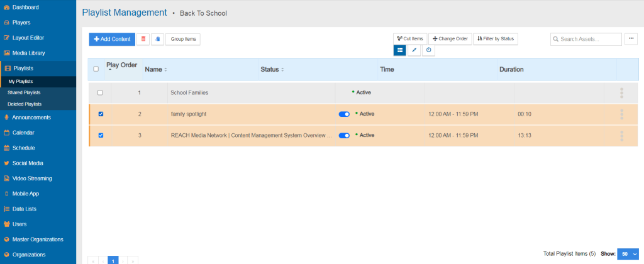This screenshot has height=264, width=644.
Task: Click the Group Items button
Action: click(x=184, y=39)
